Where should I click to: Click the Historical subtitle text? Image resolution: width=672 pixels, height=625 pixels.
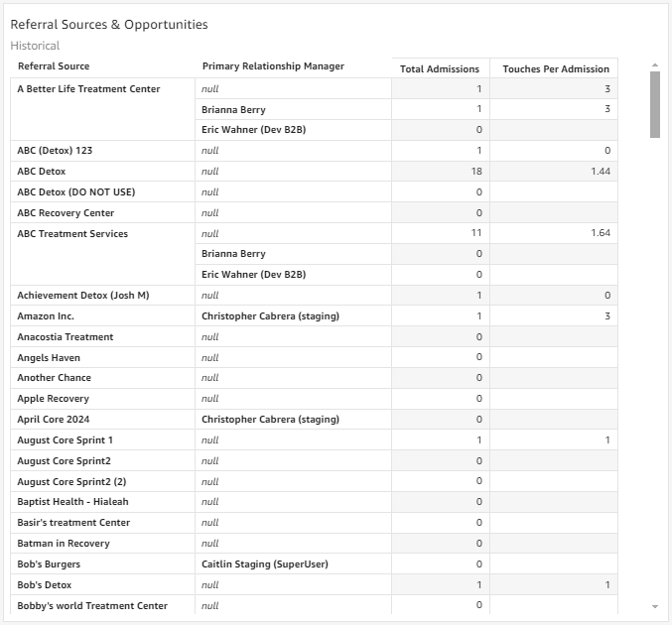point(35,46)
